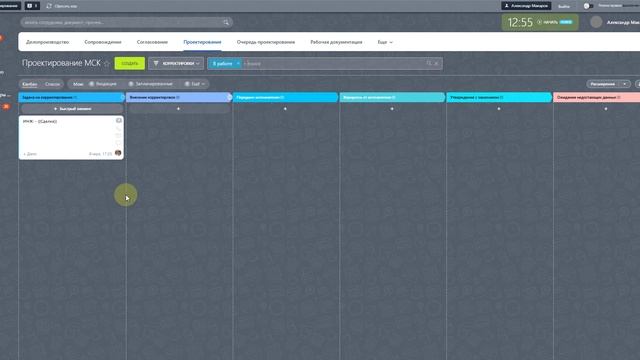Remove the 'В работе' filter chip
The height and width of the screenshot is (360, 640).
[x=238, y=63]
